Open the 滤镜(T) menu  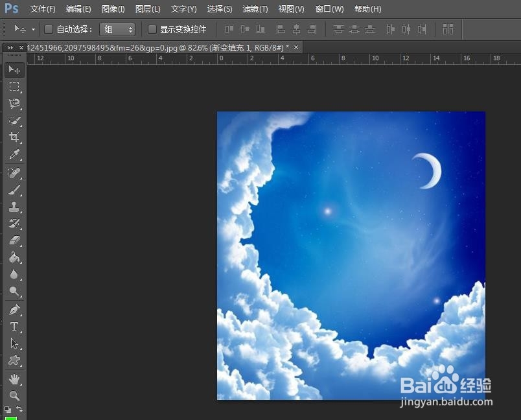tap(255, 9)
